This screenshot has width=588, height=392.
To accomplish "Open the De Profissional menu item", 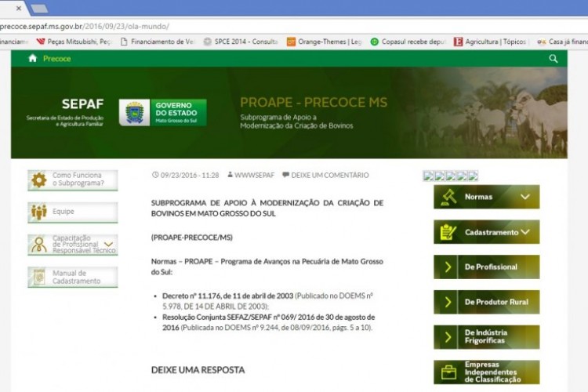I will pyautogui.click(x=486, y=267).
